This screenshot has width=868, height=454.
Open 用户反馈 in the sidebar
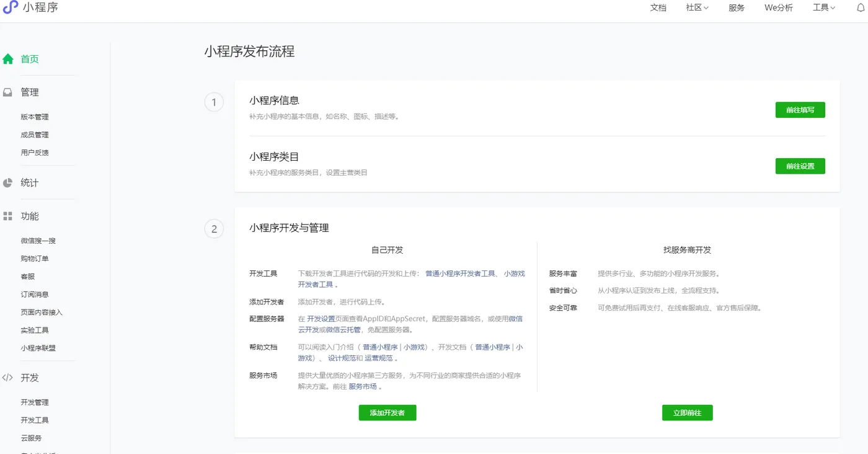pyautogui.click(x=35, y=153)
